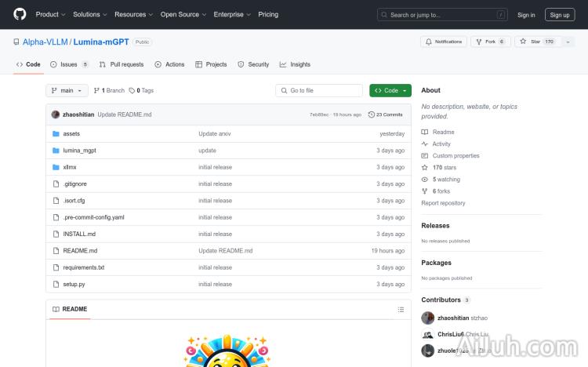Click the README outline list icon
588x367 pixels.
pyautogui.click(x=401, y=309)
